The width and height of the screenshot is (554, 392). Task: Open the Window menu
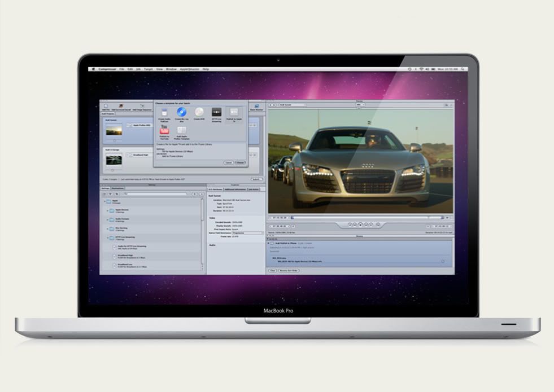tap(171, 69)
